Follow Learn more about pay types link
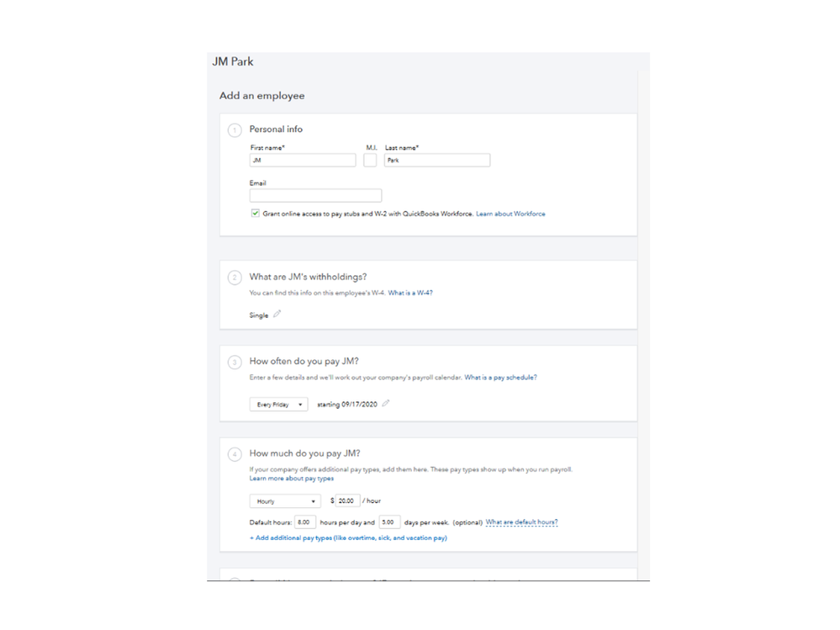840x630 pixels. (291, 479)
